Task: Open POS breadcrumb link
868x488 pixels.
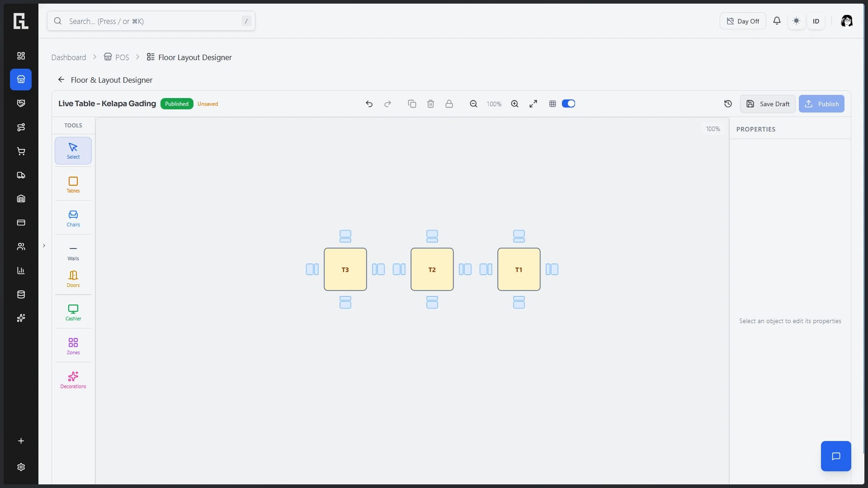Action: (x=117, y=57)
